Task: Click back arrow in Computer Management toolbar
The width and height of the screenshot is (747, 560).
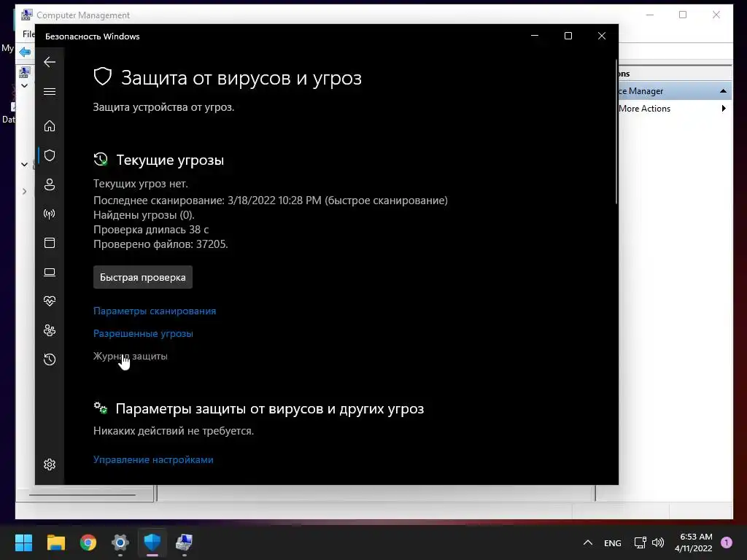Action: pyautogui.click(x=24, y=52)
